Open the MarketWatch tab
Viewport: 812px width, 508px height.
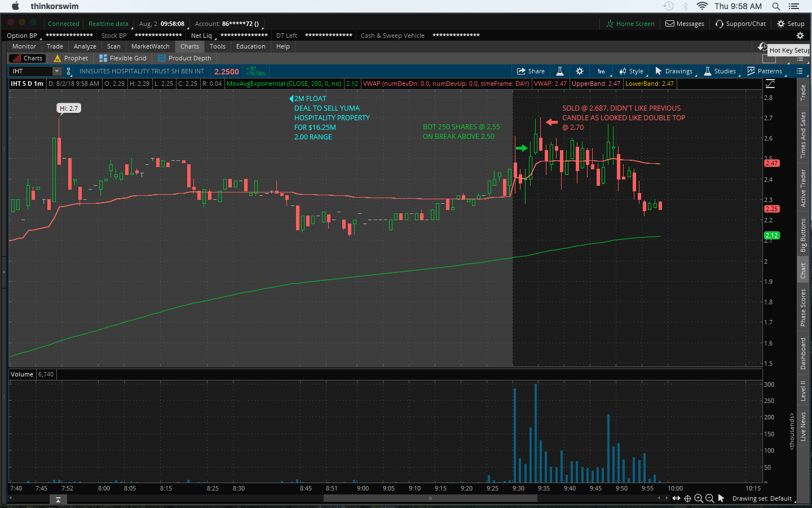tap(150, 46)
